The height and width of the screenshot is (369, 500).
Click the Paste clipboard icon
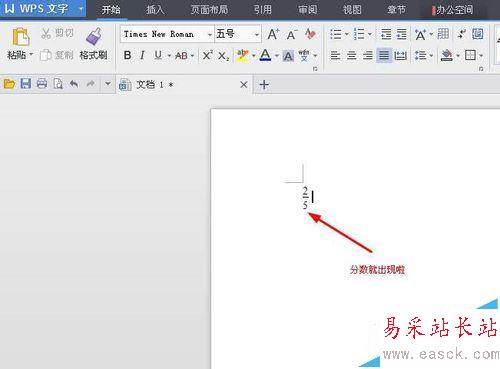(x=21, y=37)
